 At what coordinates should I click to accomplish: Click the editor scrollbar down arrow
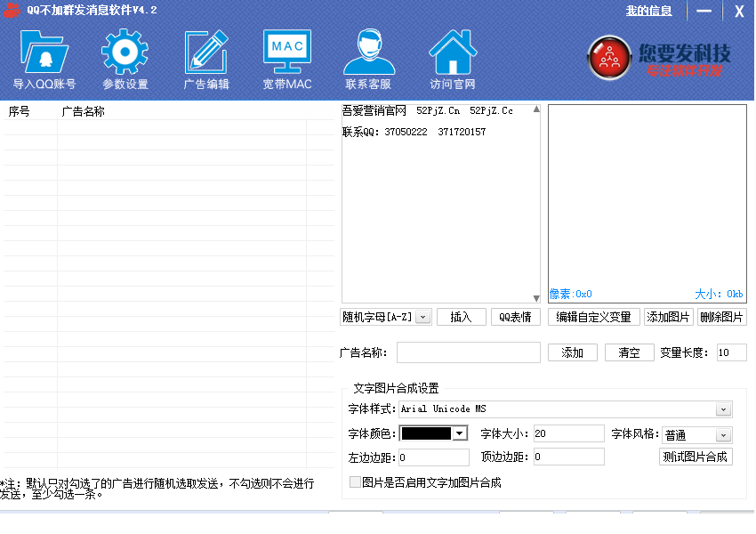coord(536,298)
